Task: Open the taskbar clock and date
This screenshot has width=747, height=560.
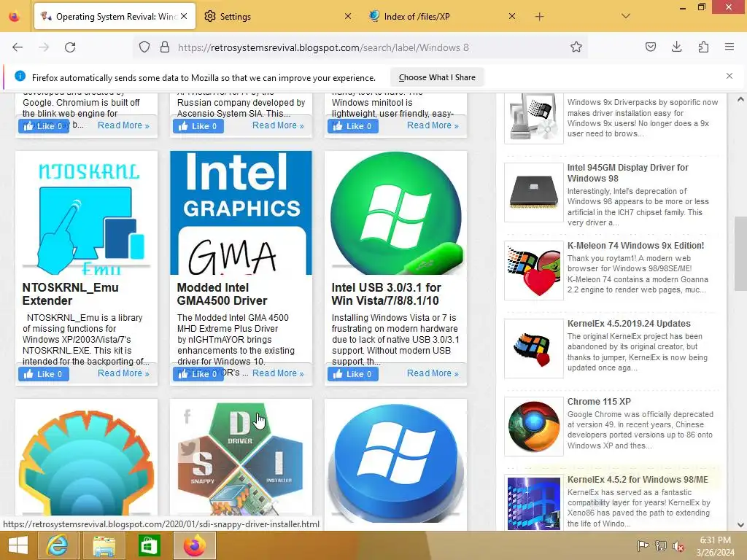Action: coord(715,546)
